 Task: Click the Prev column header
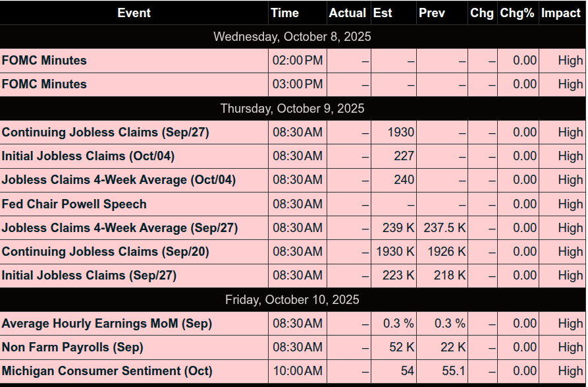(x=431, y=13)
